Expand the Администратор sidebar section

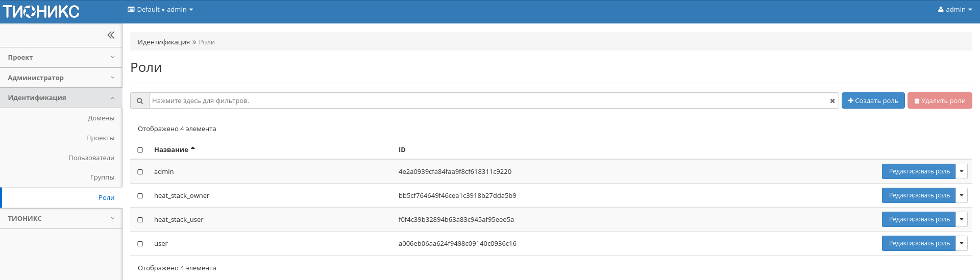click(61, 78)
